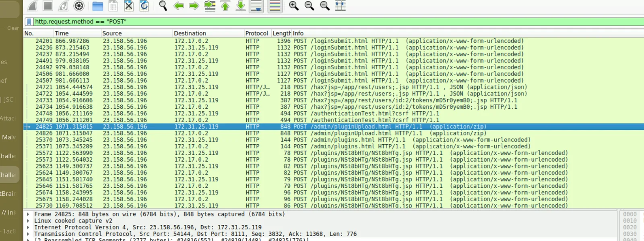Viewport: 644px width, 241px height.
Task: Stop the packet capture
Action: 48,6
